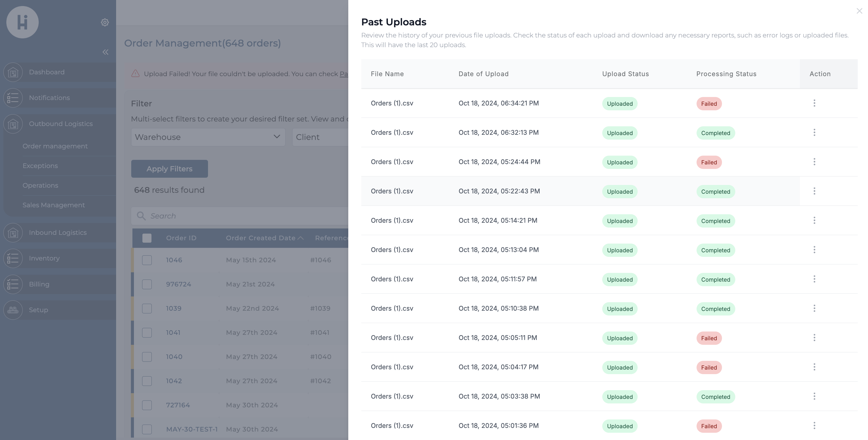This screenshot has width=868, height=440.
Task: Close the Past Uploads panel
Action: pos(859,11)
